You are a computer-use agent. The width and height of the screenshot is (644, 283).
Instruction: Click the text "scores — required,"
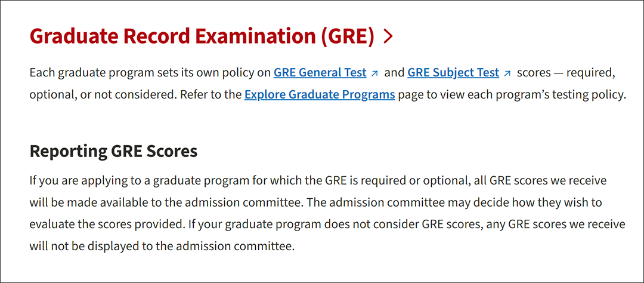(567, 73)
